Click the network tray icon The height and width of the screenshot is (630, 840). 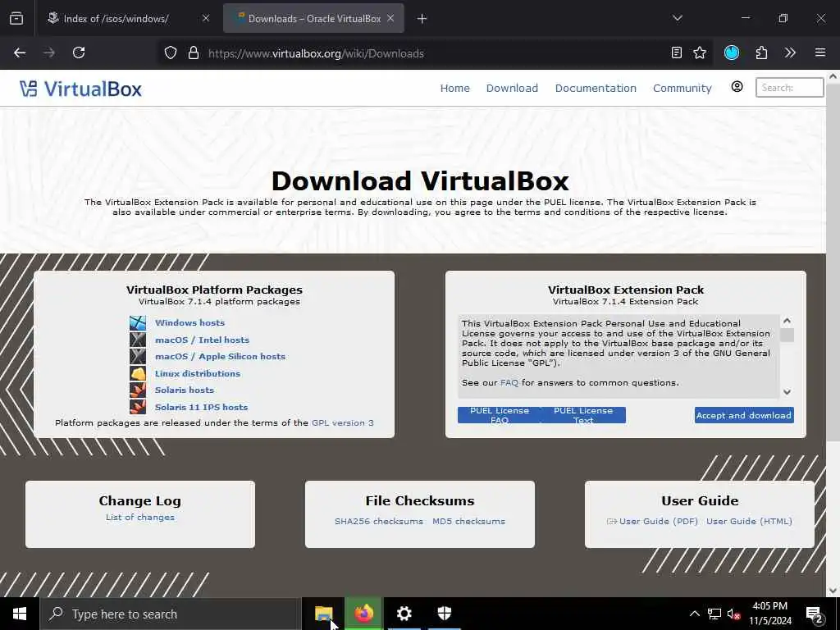(x=714, y=614)
